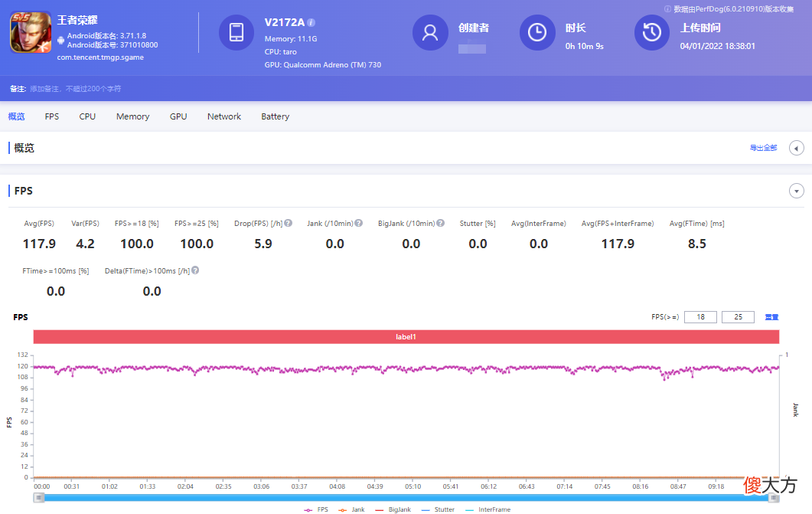This screenshot has width=812, height=514.
Task: Click the FPS threshold field with 25
Action: point(738,317)
